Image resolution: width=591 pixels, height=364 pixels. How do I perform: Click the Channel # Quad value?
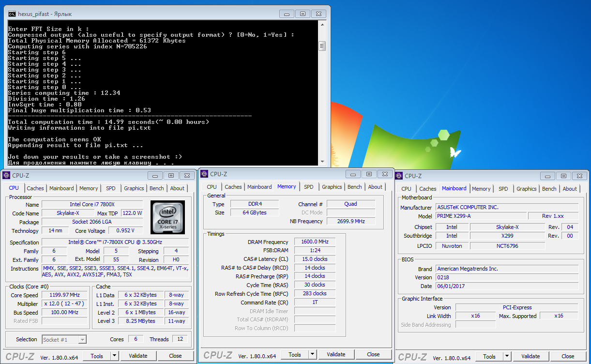[x=351, y=204]
